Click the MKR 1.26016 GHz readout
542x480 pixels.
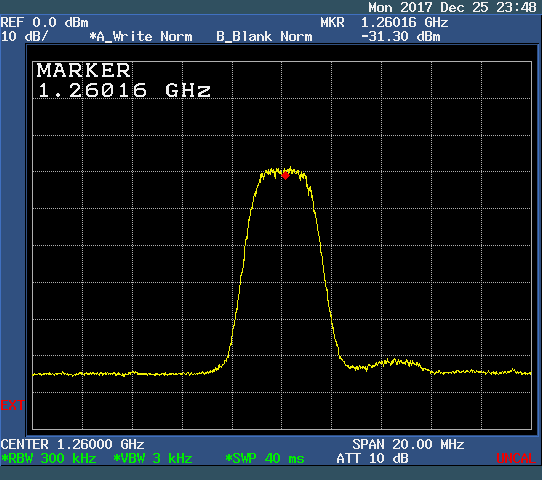pos(384,22)
